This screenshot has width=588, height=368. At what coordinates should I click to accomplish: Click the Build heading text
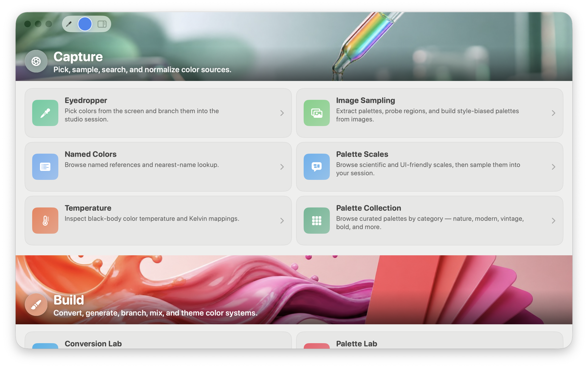[x=69, y=300]
